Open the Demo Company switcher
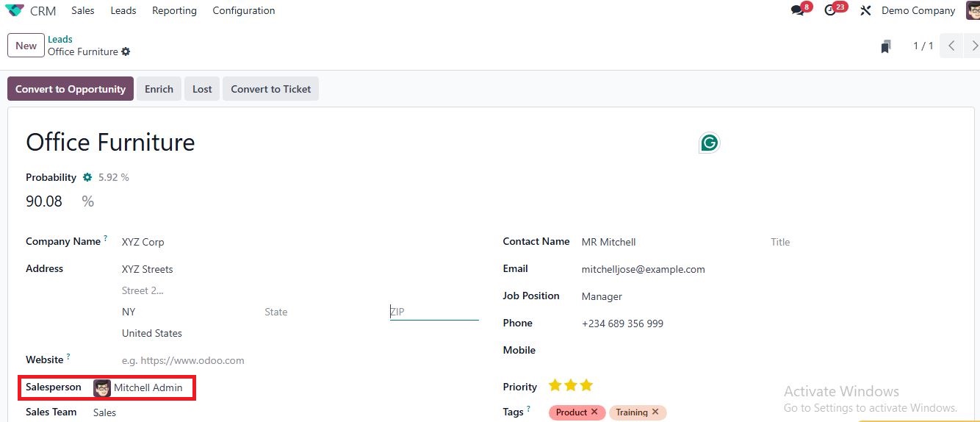The width and height of the screenshot is (980, 422). [x=918, y=10]
